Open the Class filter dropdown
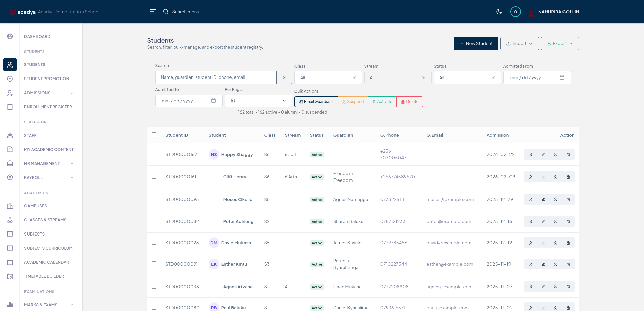This screenshot has width=644, height=311. tap(328, 77)
